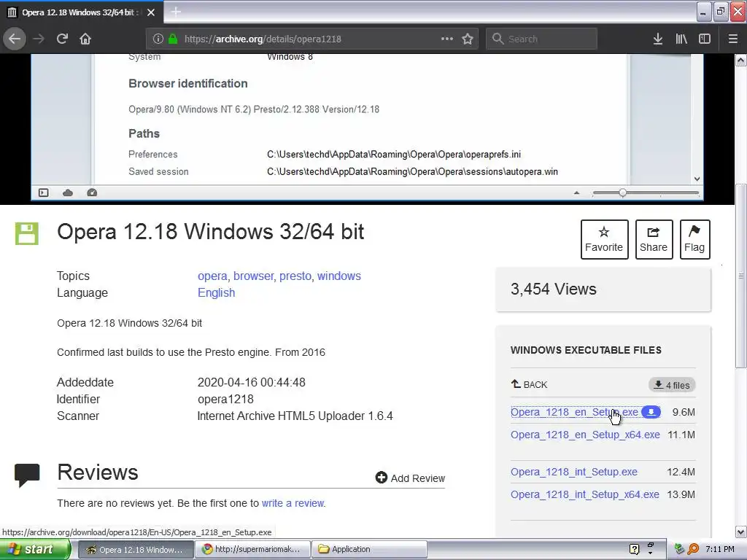The image size is (747, 560).
Task: Click the forward navigation arrow
Action: (39, 39)
